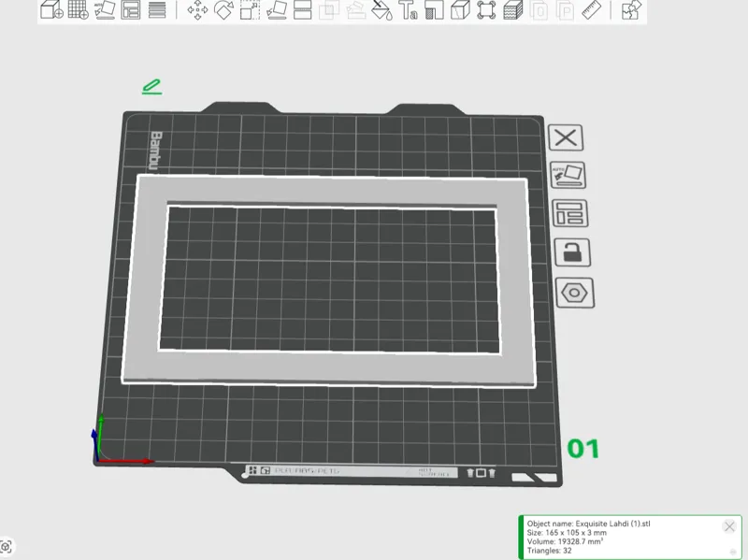
Task: Click Auto orient in top toolbar
Action: tap(105, 9)
